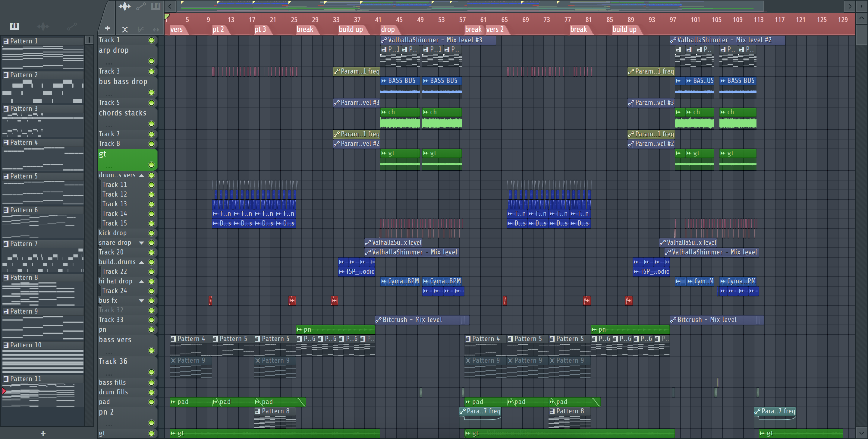Mute the bass vers track
Screen dimensions: 868x439
click(x=151, y=351)
